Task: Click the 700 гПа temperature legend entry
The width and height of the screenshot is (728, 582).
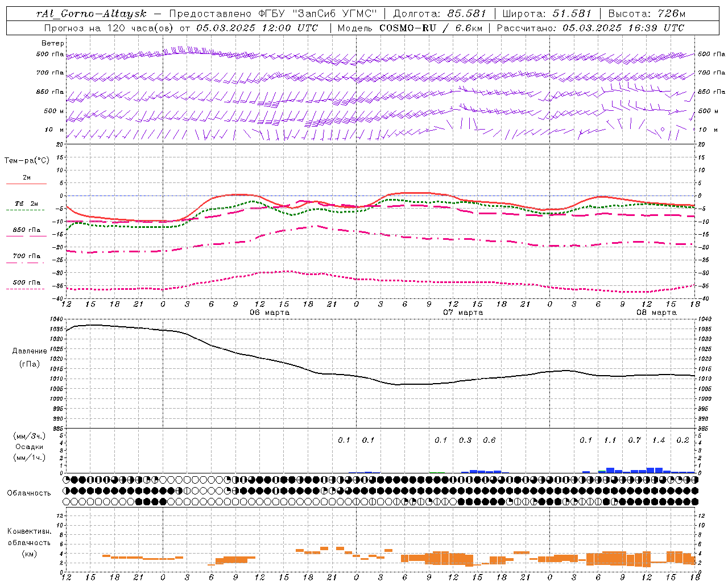Action: (x=26, y=256)
